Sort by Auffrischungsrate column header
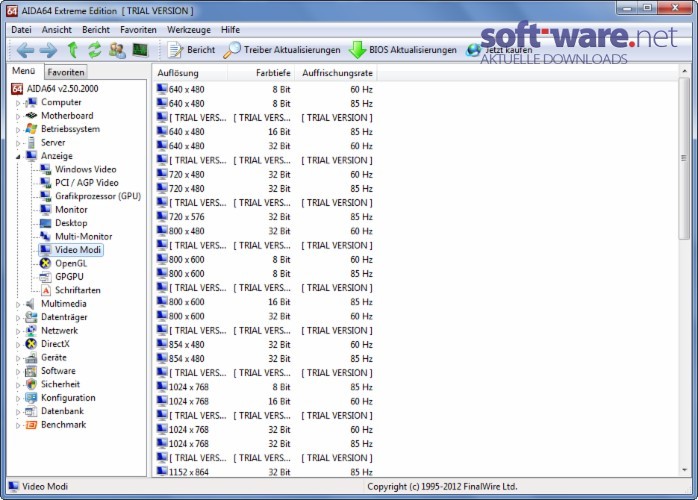Screen dimensions: 698x500 coord(336,73)
